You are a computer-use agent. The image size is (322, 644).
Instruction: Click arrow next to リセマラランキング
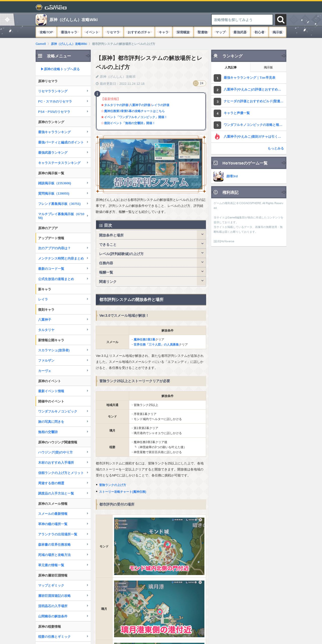[x=87, y=91]
